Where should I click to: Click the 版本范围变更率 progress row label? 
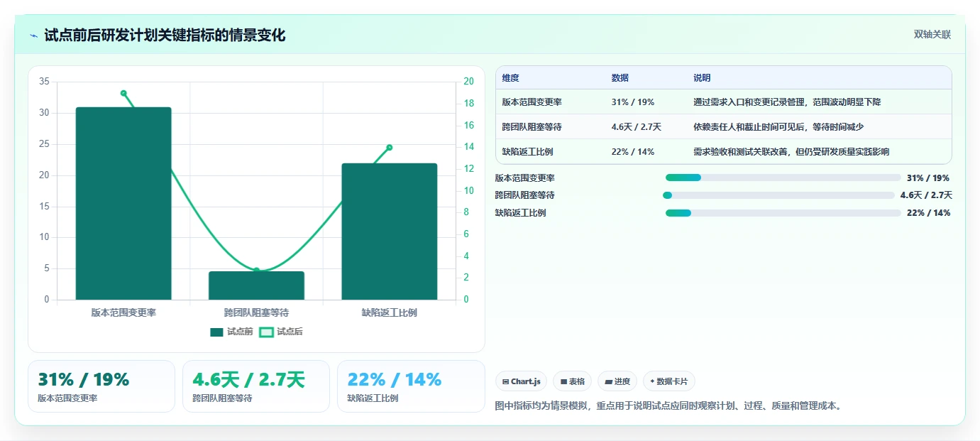[x=525, y=178]
